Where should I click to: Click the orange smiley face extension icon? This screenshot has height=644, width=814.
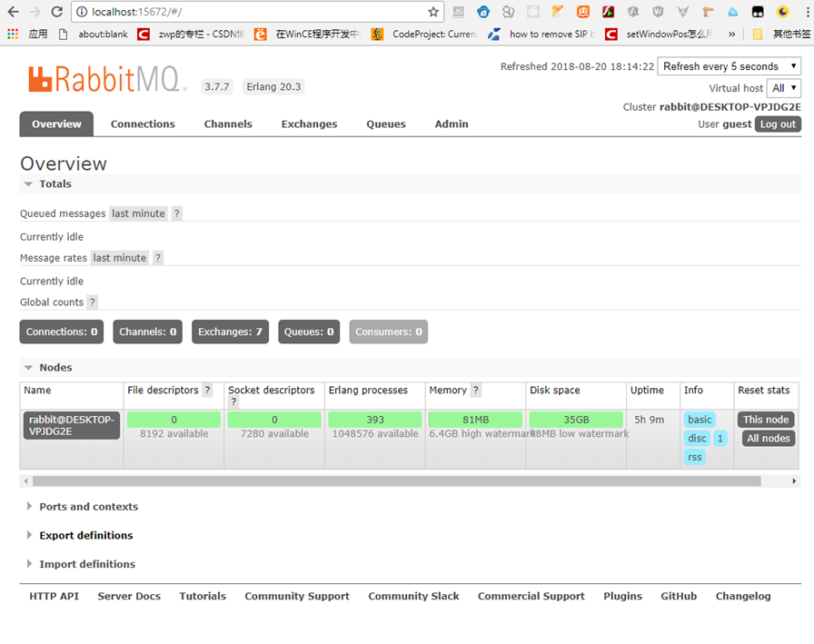tap(583, 12)
